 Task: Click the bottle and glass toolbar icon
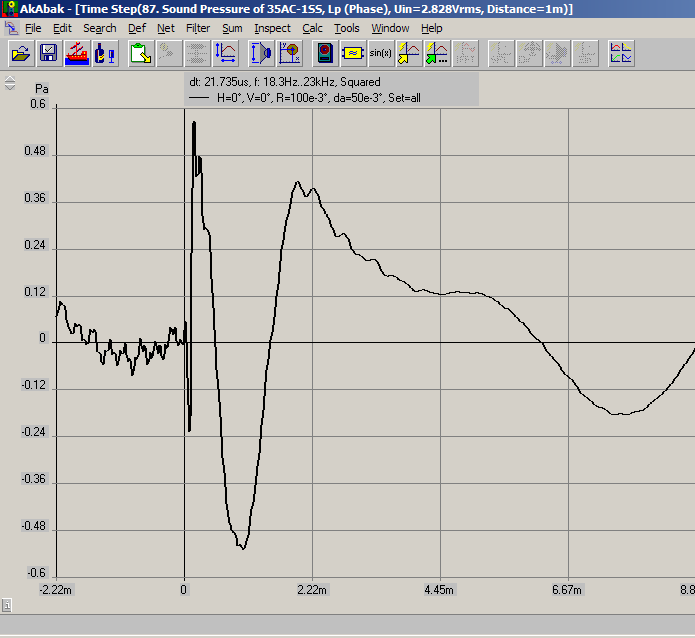click(105, 53)
